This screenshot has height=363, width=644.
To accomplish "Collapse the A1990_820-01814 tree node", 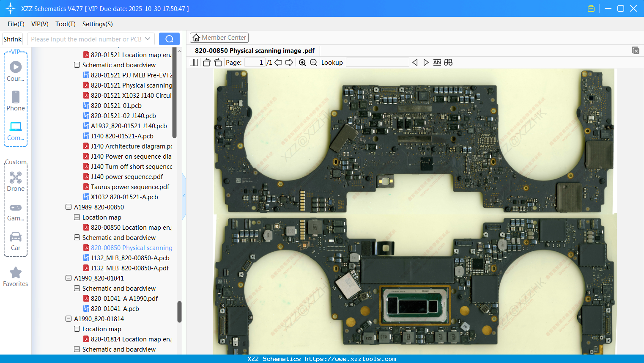I will (x=69, y=319).
